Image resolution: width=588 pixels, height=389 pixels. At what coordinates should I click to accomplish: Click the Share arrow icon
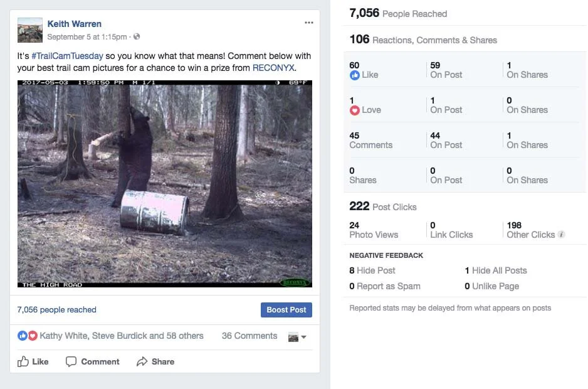tap(142, 361)
